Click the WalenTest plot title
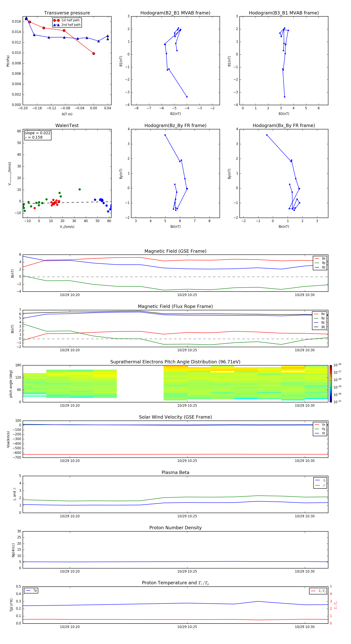 (x=67, y=125)
